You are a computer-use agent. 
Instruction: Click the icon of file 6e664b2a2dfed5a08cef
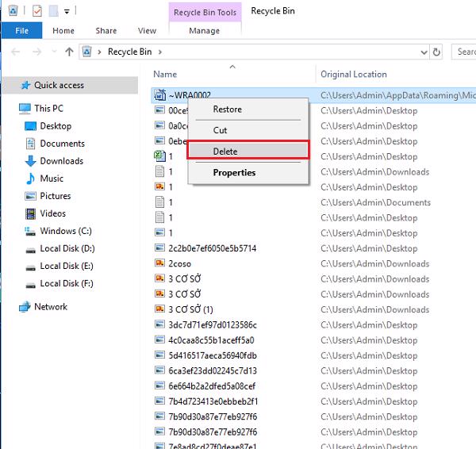[159, 386]
